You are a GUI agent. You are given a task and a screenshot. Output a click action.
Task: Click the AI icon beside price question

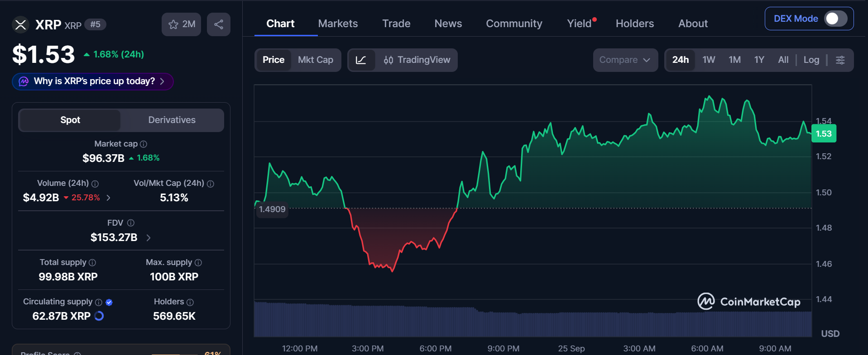[24, 81]
